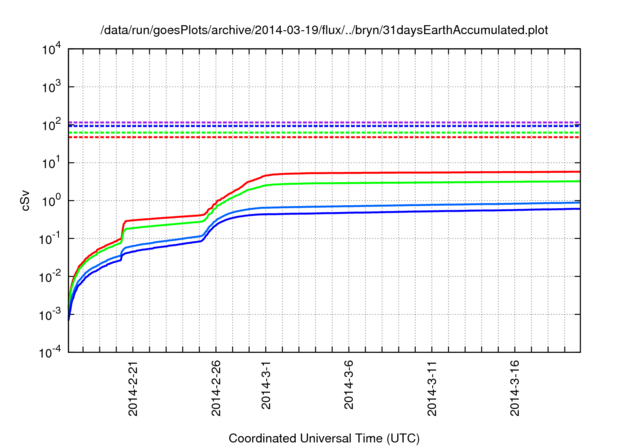This screenshot has width=640, height=448.
Task: Click the solid green accumulated dose curve
Action: tap(420, 182)
